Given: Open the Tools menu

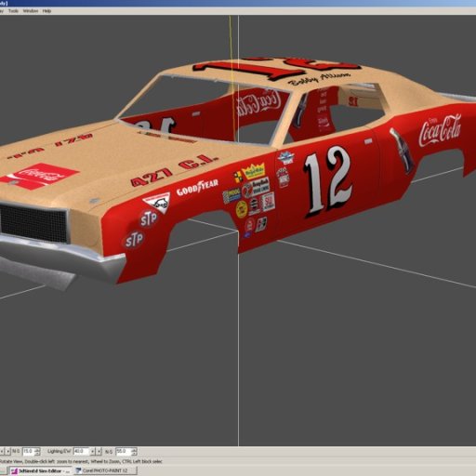Looking at the screenshot, I should pos(13,11).
